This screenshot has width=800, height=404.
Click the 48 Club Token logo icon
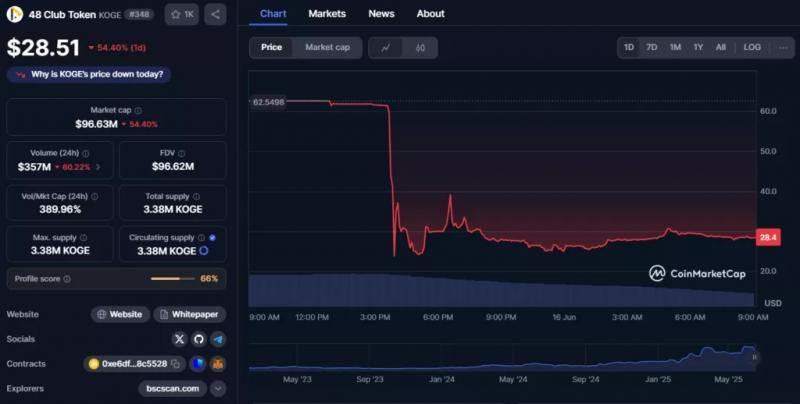14,14
